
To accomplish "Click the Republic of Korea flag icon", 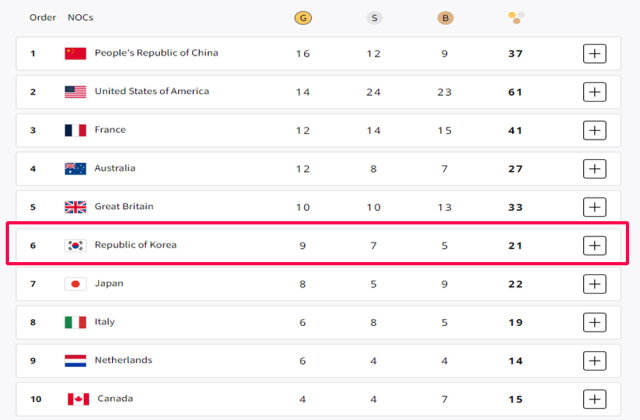I will click(x=76, y=245).
